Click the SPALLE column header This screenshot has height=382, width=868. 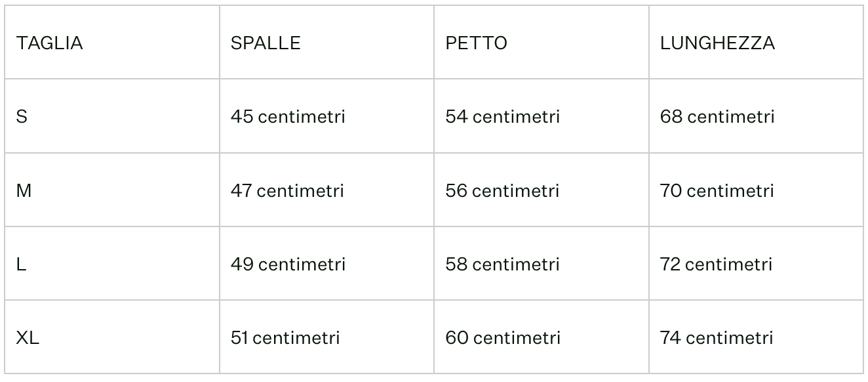pyautogui.click(x=266, y=43)
